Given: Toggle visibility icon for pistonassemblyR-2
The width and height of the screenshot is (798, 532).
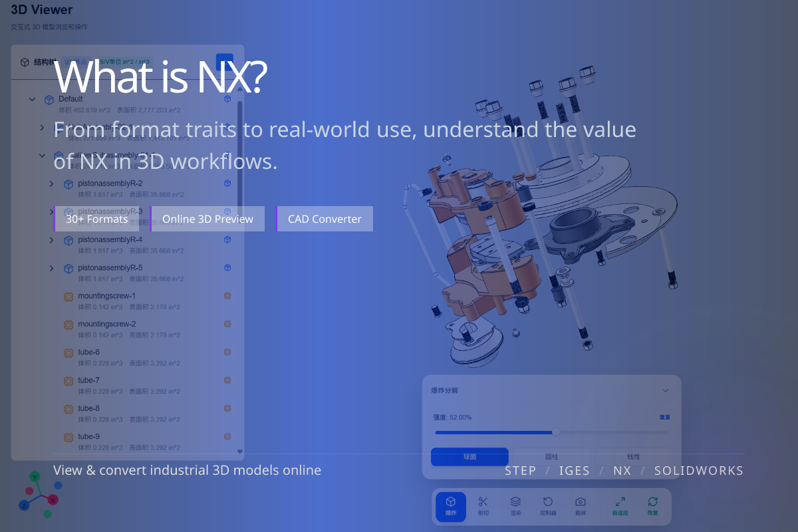Looking at the screenshot, I should [x=227, y=183].
